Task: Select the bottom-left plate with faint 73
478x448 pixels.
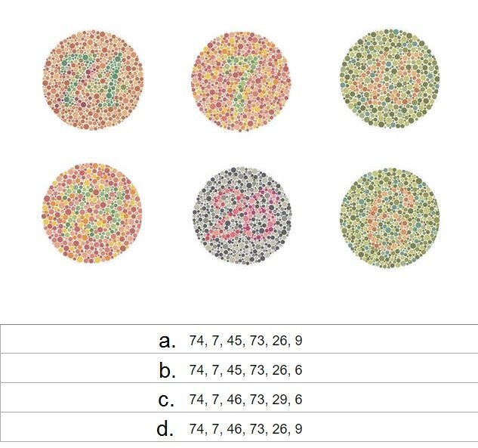Action: 92,213
